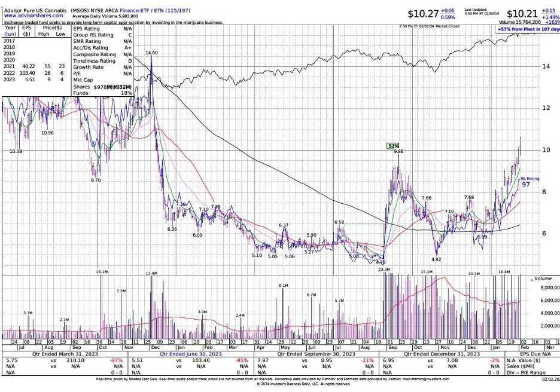Click the 7.66 October high label
560x392 pixels.
tap(427, 198)
